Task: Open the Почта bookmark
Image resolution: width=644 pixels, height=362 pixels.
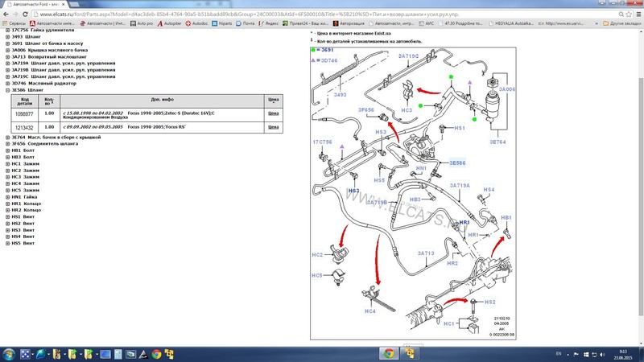Action: [x=246, y=23]
